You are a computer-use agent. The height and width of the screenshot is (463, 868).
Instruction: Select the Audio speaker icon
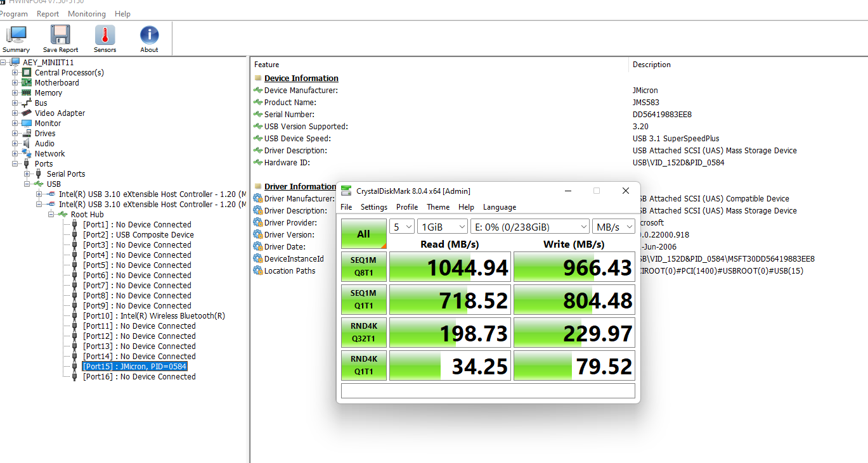[27, 143]
